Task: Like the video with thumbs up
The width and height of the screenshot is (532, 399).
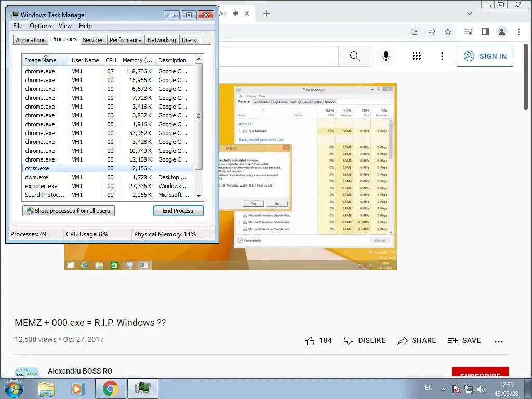Action: pos(318,341)
